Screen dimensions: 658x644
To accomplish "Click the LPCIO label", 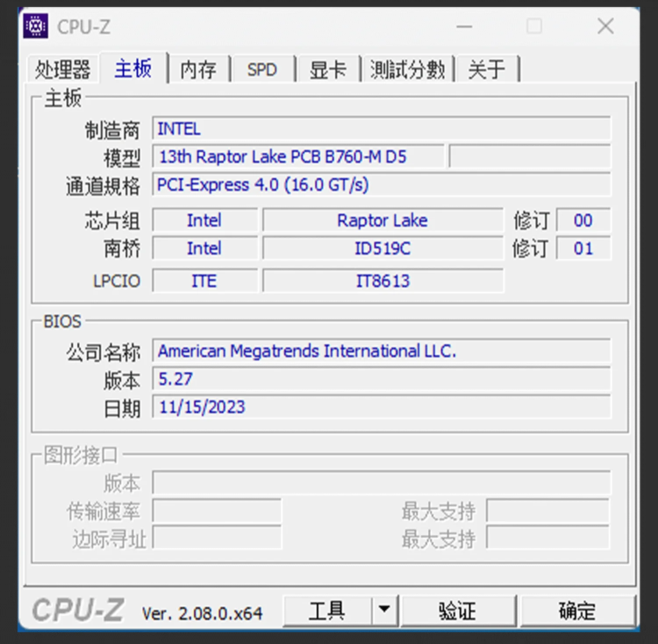I will 117,281.
